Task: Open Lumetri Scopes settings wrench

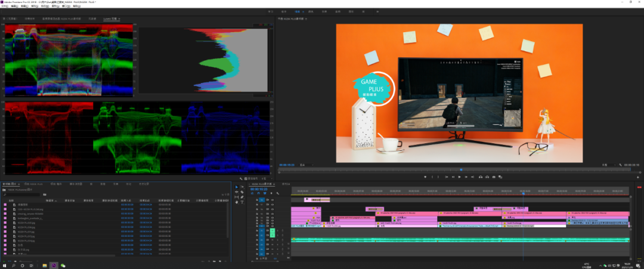Action: click(x=241, y=179)
